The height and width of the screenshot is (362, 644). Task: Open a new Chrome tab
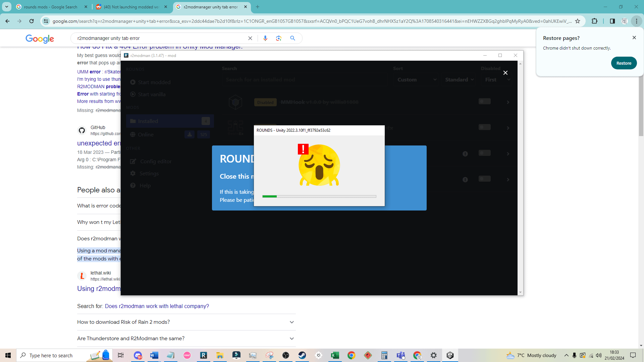coord(258,7)
